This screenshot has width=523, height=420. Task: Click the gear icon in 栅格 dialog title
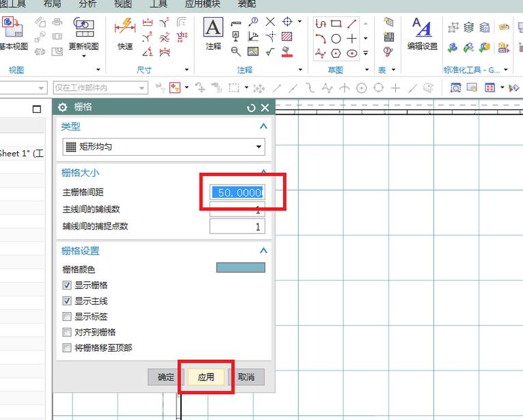(63, 107)
